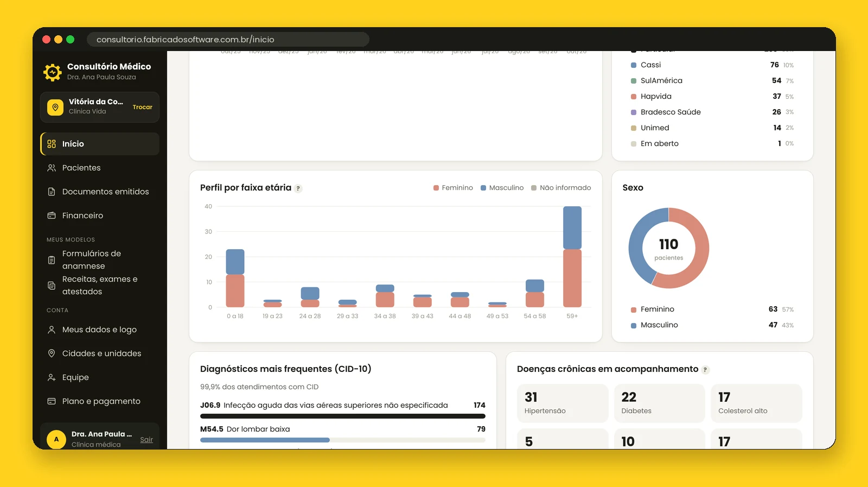Click the M54.5 Dor lombar baixa row
The width and height of the screenshot is (868, 487).
(x=343, y=435)
